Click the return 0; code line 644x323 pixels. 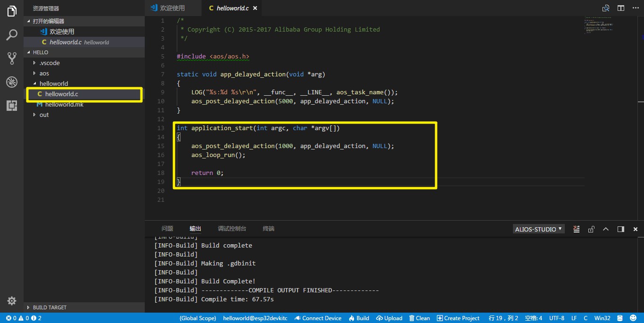tap(207, 173)
